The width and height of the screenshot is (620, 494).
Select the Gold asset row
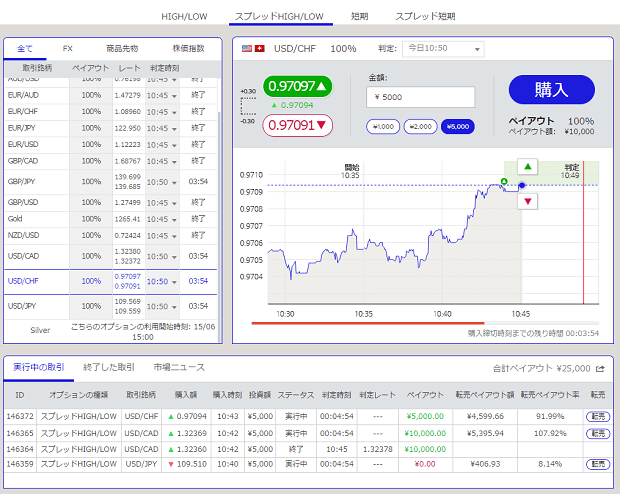111,219
